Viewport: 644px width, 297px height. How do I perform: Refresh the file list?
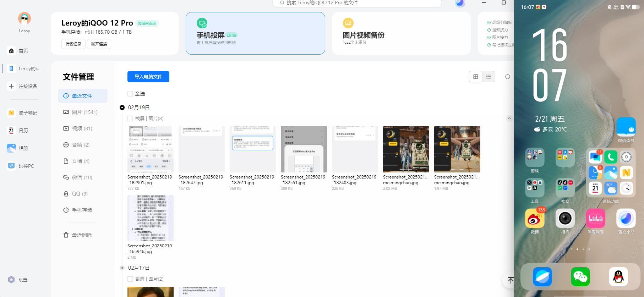(x=508, y=77)
